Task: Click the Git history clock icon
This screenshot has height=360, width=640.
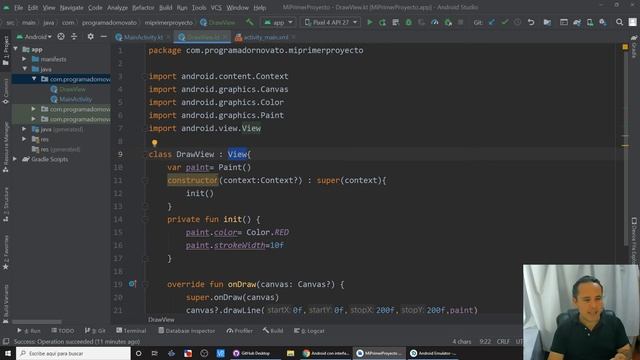Action: 518,22
